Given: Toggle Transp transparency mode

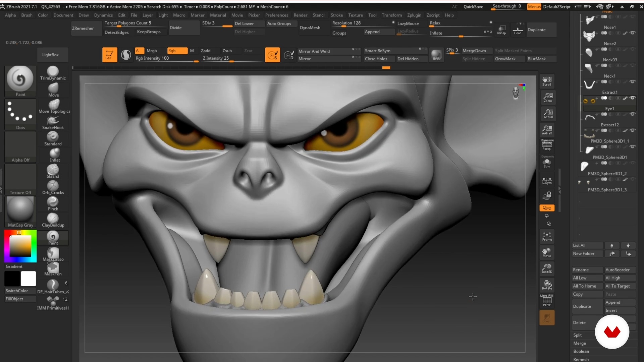Looking at the screenshot, I should point(501,29).
